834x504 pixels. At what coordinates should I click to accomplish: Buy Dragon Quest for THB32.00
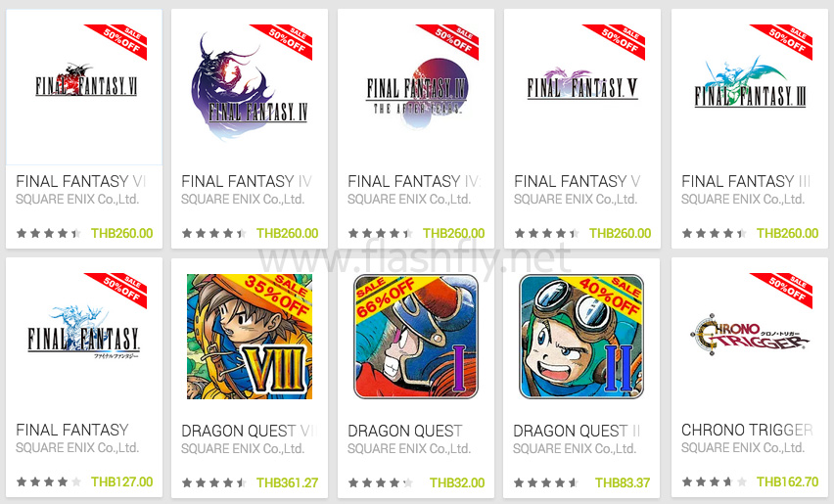coord(457,482)
